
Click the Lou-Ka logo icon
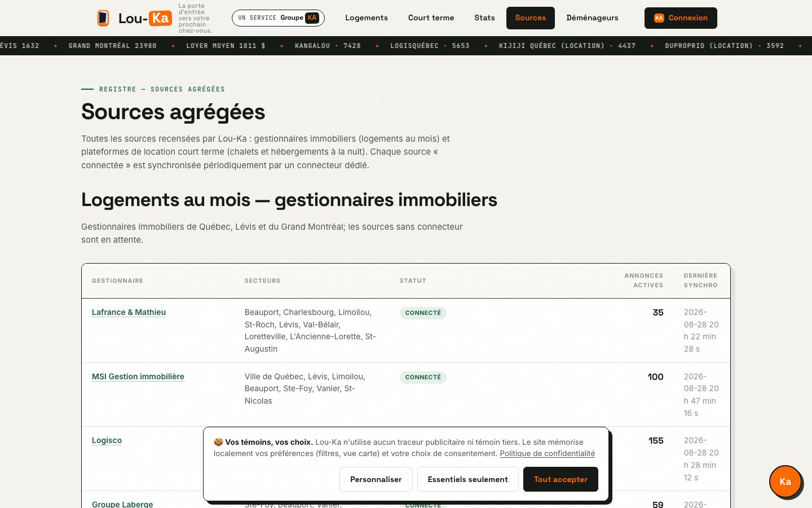pyautogui.click(x=103, y=18)
